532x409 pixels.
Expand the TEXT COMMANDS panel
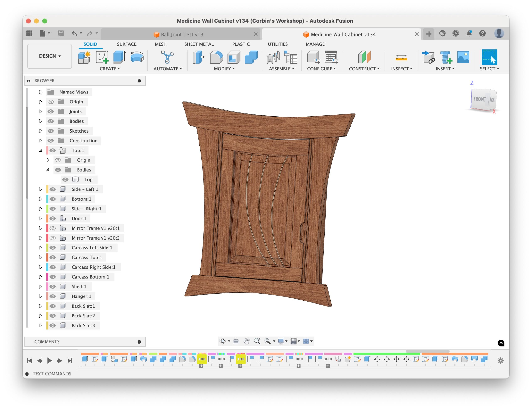(27, 374)
